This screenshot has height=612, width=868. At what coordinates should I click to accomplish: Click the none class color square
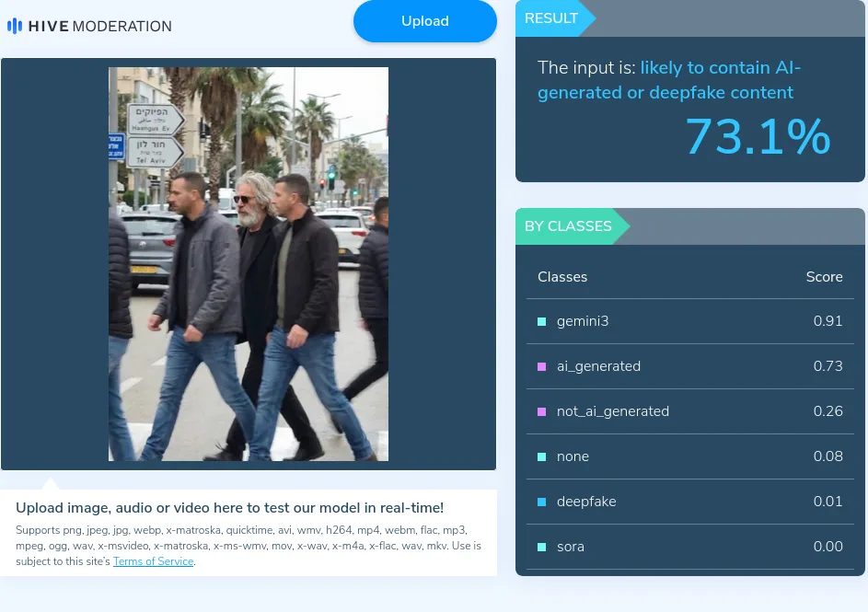pos(542,457)
